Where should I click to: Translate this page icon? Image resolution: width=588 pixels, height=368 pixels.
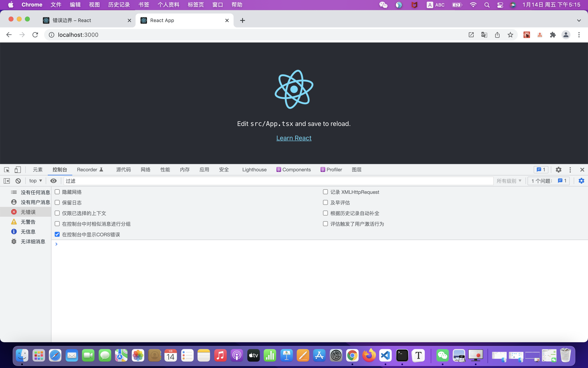484,35
